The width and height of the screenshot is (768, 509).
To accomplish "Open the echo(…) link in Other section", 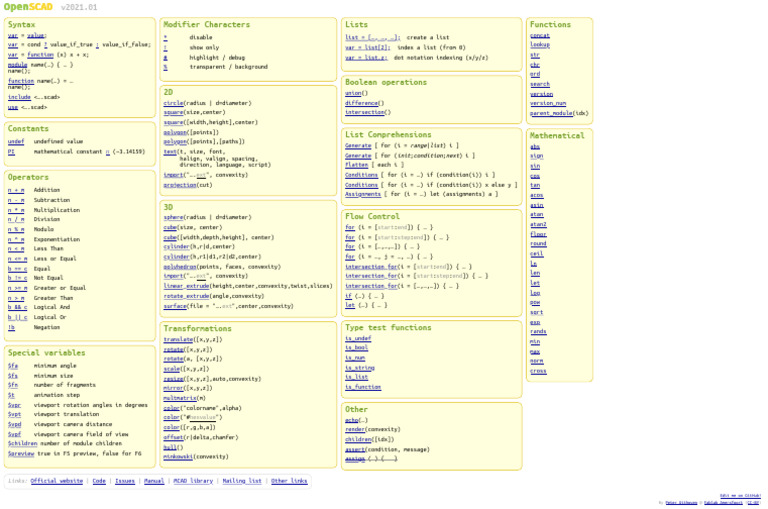I will tap(352, 420).
